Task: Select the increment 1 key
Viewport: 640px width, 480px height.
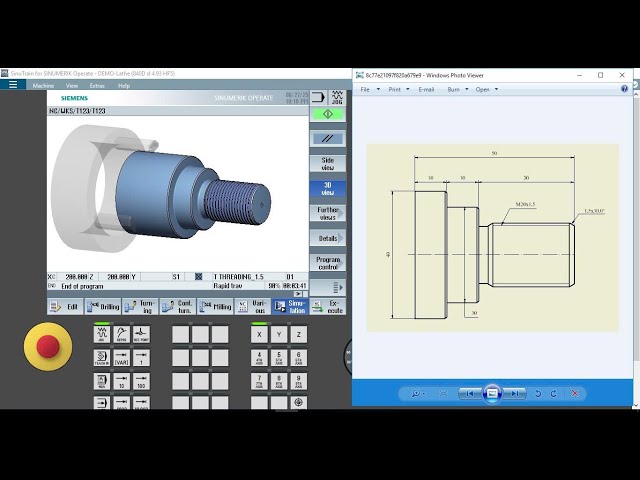Action: tap(142, 358)
